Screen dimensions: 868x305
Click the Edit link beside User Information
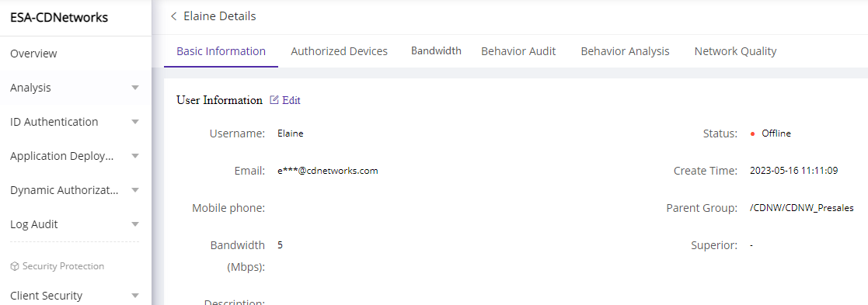tap(291, 100)
